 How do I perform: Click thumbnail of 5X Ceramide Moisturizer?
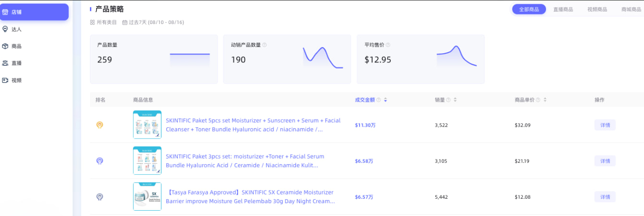coord(147,197)
